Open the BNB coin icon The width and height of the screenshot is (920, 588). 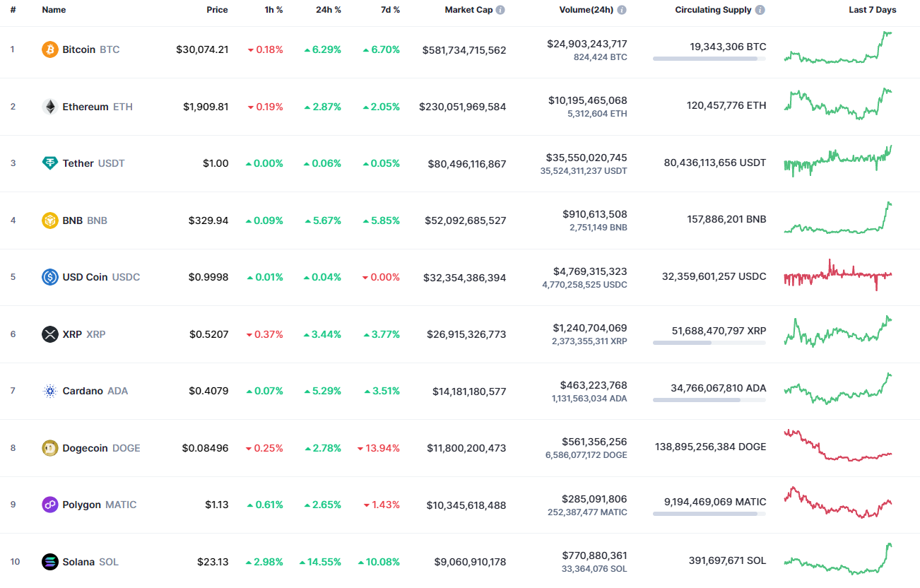click(48, 220)
